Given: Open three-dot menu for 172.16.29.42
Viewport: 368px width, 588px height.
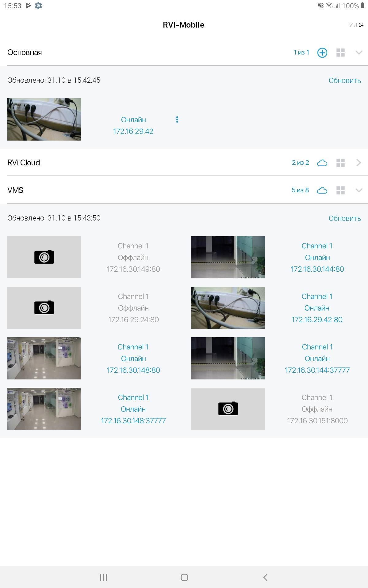Looking at the screenshot, I should click(x=177, y=119).
